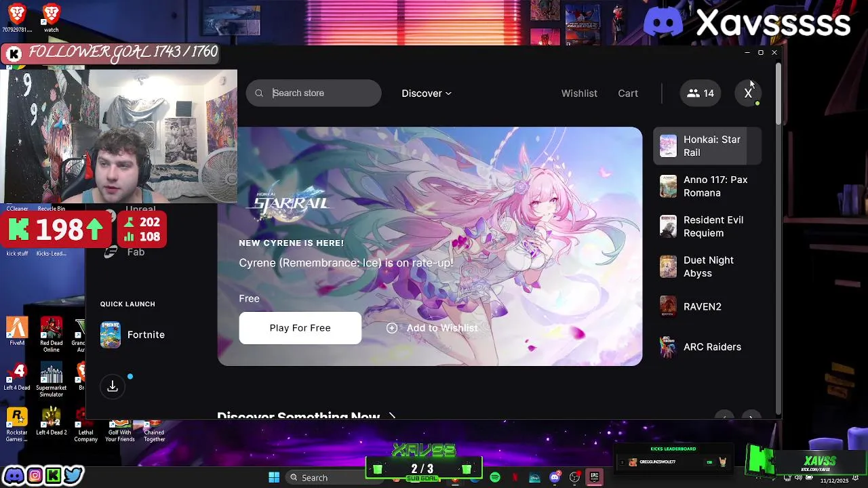
Task: Select the Lethal Company desktop icon
Action: 85,426
